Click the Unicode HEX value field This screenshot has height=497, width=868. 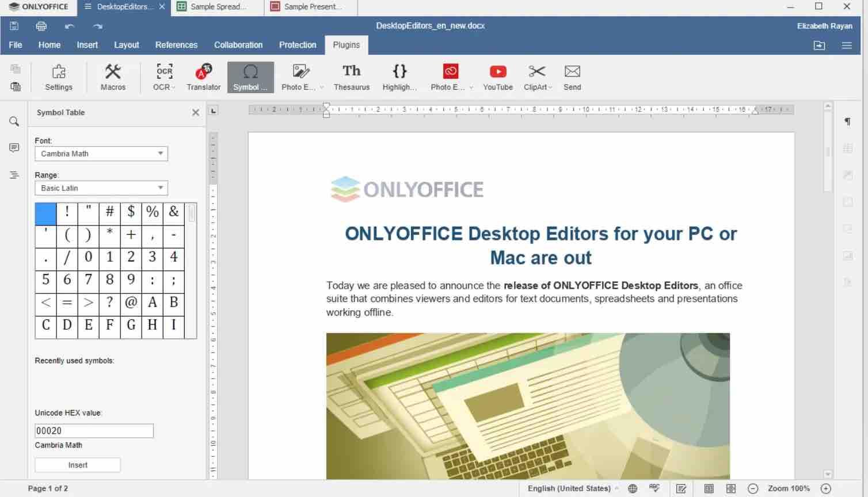[x=94, y=431]
